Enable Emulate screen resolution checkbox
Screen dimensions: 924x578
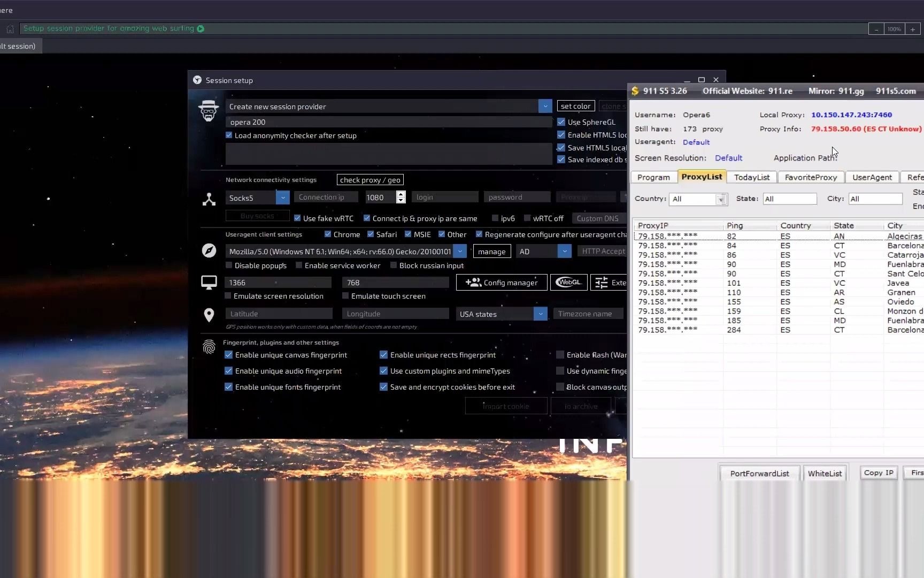tap(228, 296)
